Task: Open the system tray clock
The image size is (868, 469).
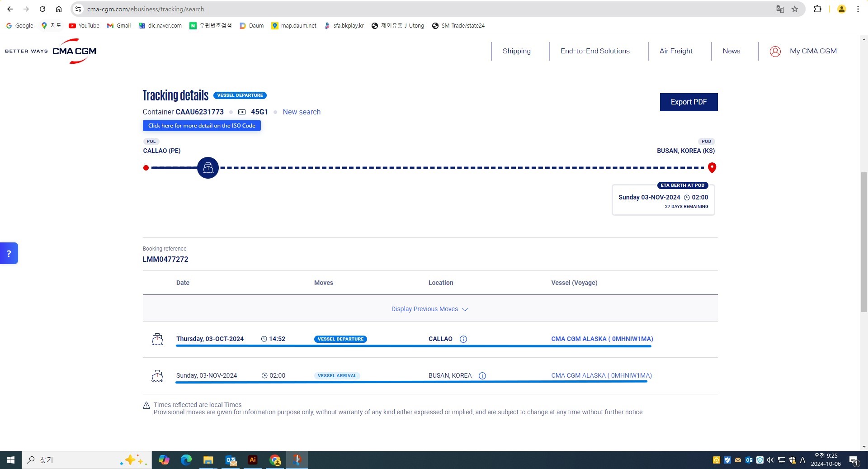Action: click(x=826, y=460)
